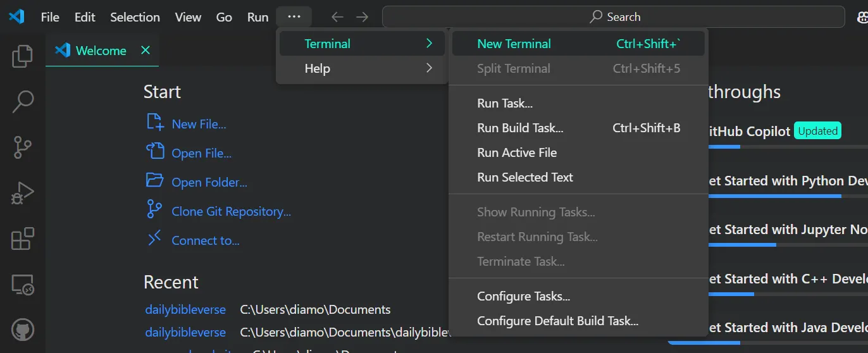Open the Search view icon
This screenshot has height=353, width=868.
[x=23, y=101]
